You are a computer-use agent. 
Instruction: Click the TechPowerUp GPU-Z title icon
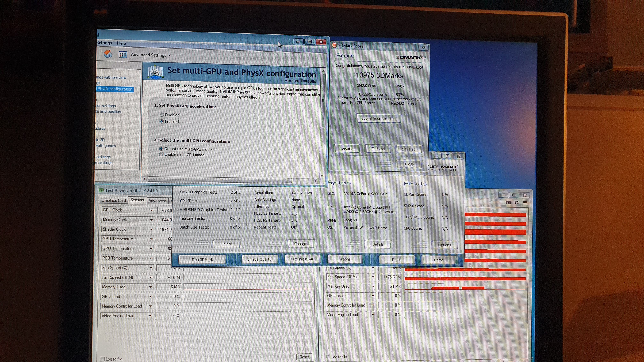pyautogui.click(x=101, y=190)
